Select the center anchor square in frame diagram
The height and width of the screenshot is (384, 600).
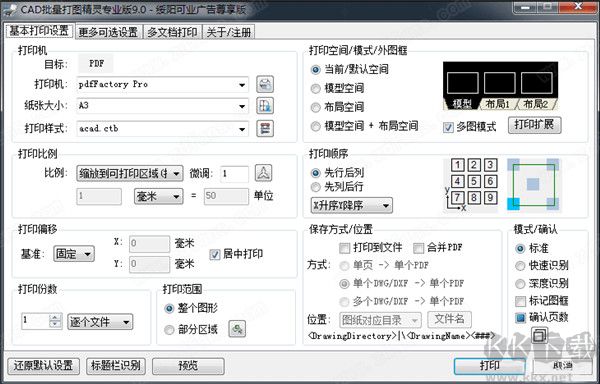(x=533, y=184)
